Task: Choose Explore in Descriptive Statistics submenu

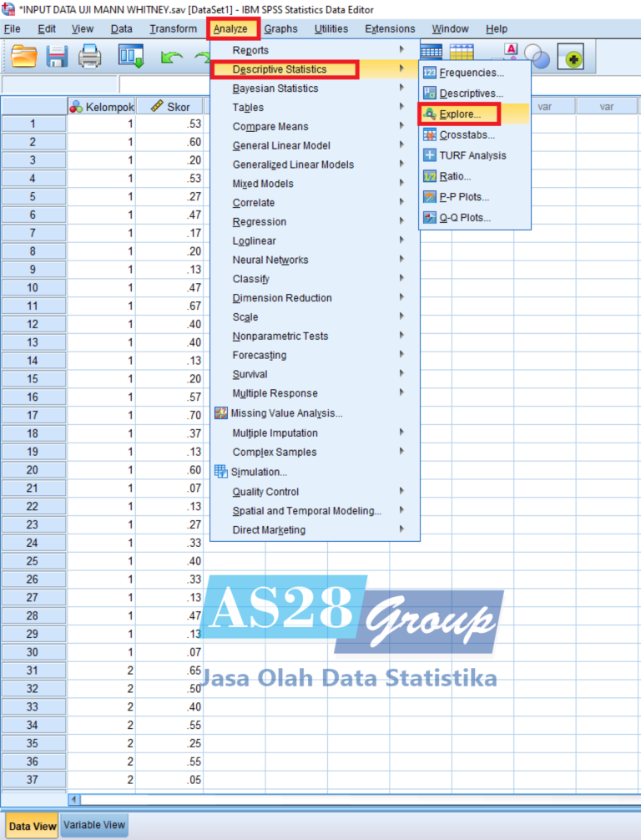Action: [x=460, y=114]
